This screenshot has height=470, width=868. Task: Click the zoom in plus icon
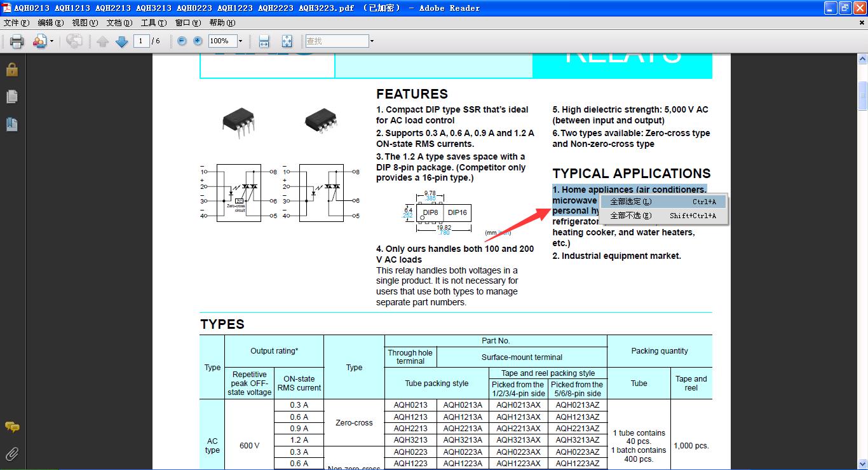(198, 41)
